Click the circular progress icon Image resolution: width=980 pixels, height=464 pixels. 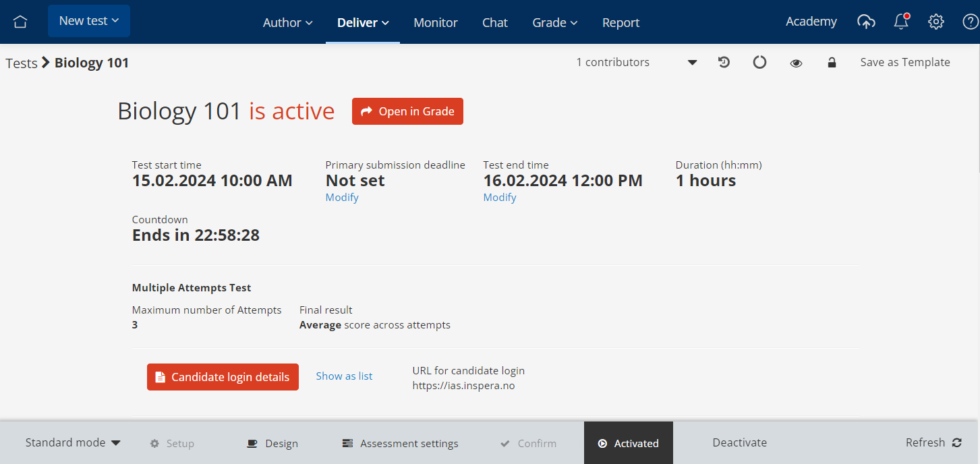(x=759, y=62)
